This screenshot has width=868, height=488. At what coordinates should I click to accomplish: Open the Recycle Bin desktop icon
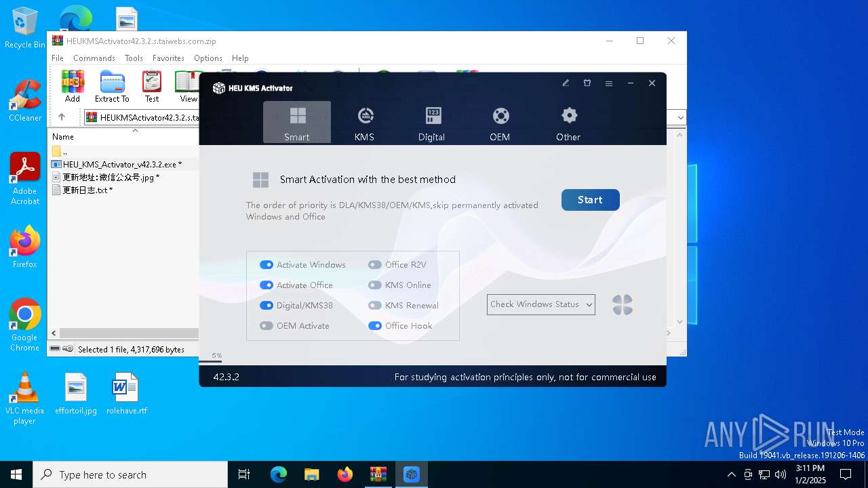25,28
